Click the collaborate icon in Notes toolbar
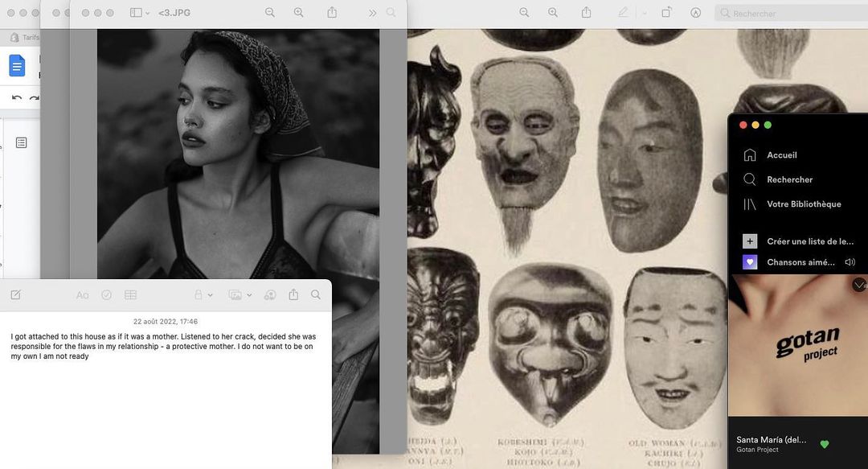The height and width of the screenshot is (469, 868). pyautogui.click(x=270, y=295)
